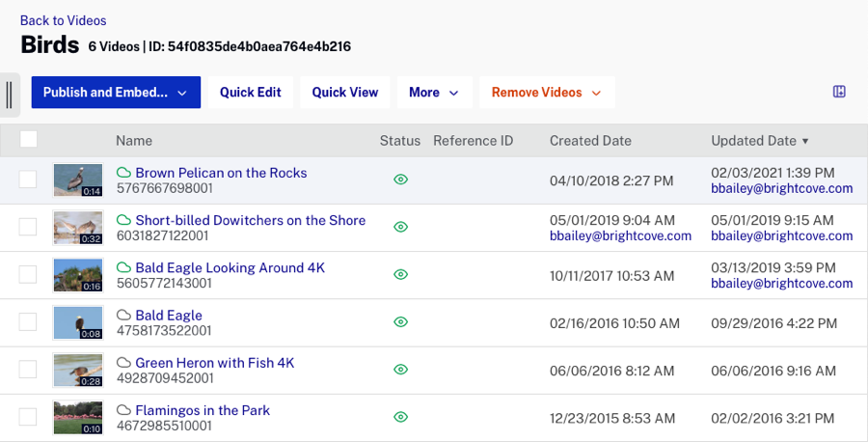Click eye status icon for Short-billed Dowitchers
The height and width of the screenshot is (442, 868).
(400, 227)
